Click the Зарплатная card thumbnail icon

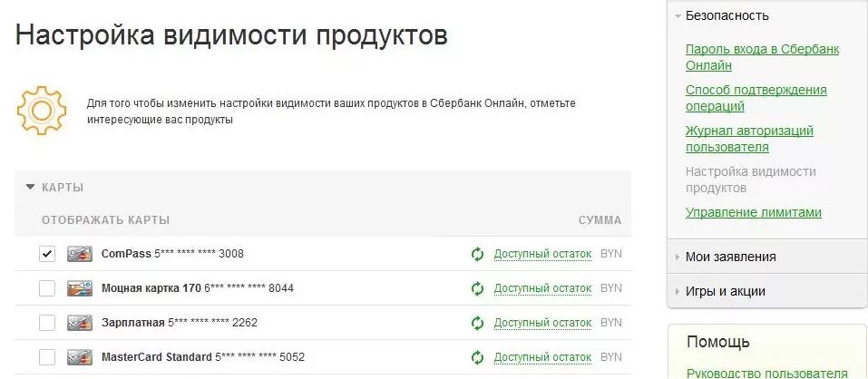click(x=80, y=323)
